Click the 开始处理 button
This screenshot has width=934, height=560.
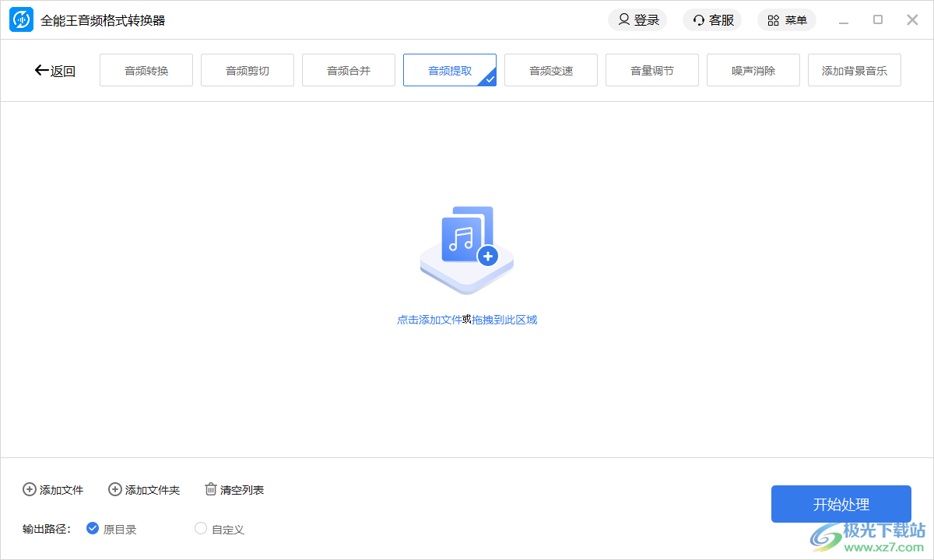[841, 504]
